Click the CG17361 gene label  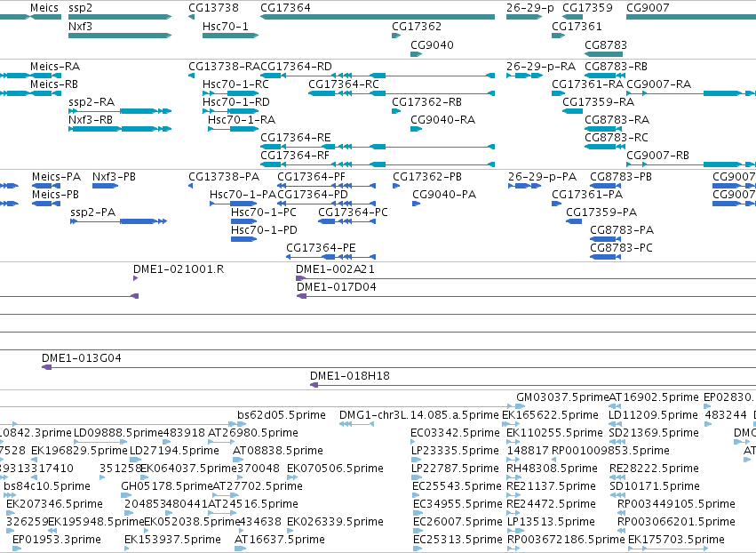(577, 26)
